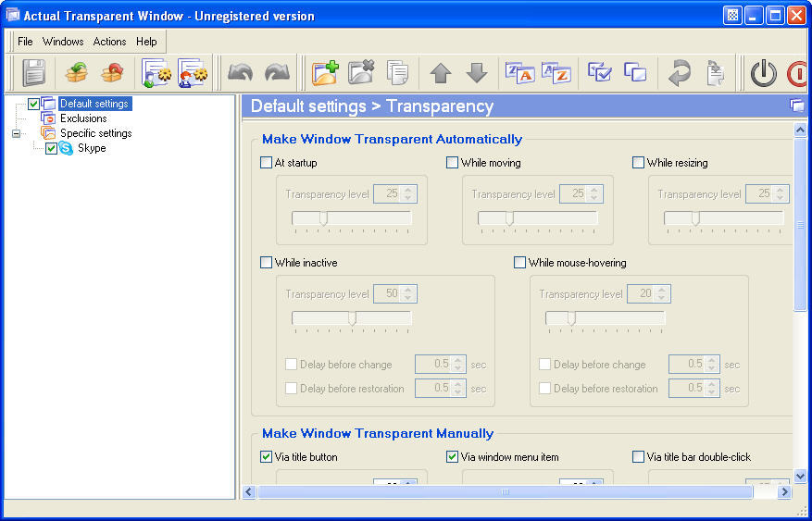Viewport: 812px width, 521px height.
Task: Open the Actions menu
Action: click(110, 42)
